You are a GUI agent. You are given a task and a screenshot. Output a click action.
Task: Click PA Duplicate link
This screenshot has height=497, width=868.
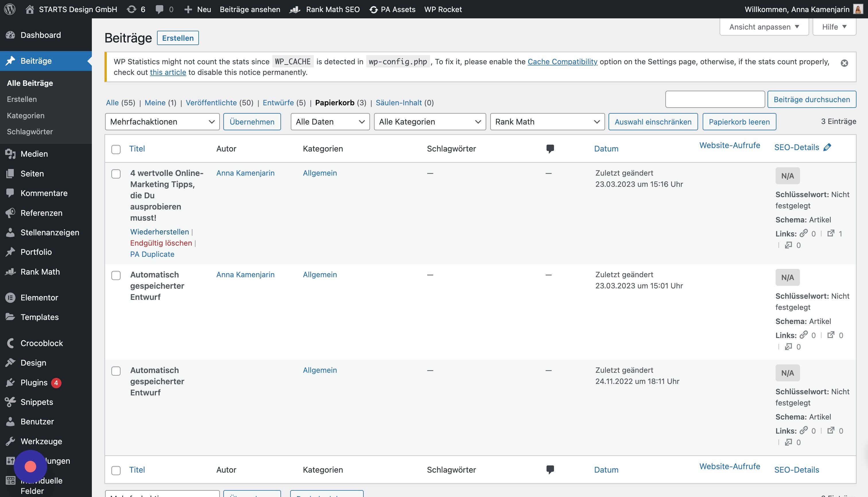point(152,254)
